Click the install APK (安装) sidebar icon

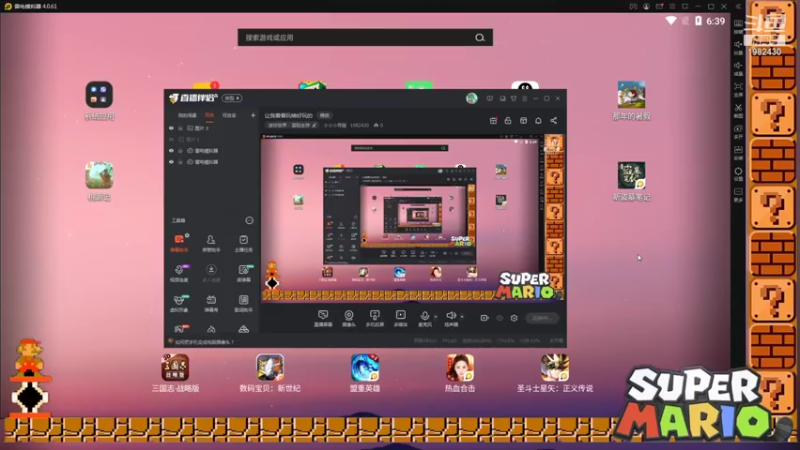point(738,153)
